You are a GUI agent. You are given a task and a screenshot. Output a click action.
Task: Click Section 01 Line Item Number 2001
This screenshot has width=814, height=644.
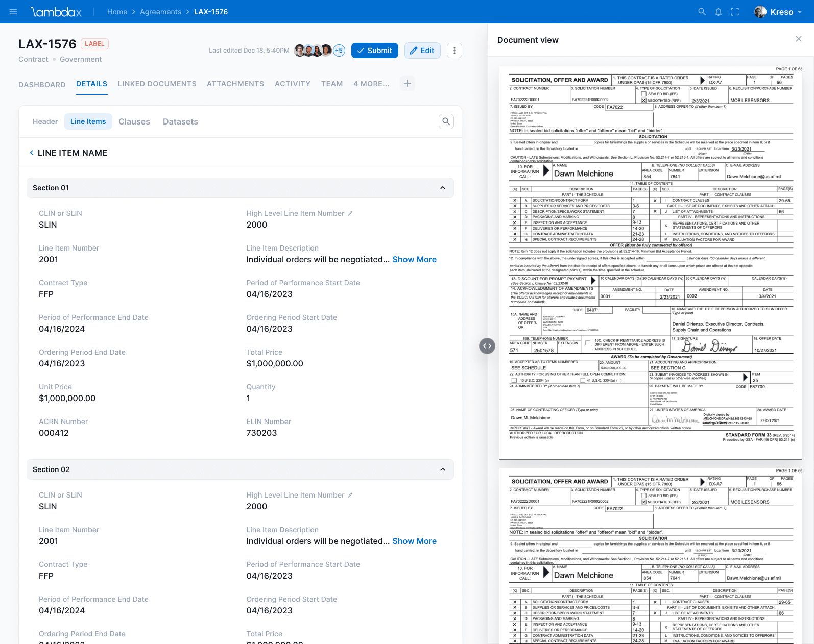[49, 259]
